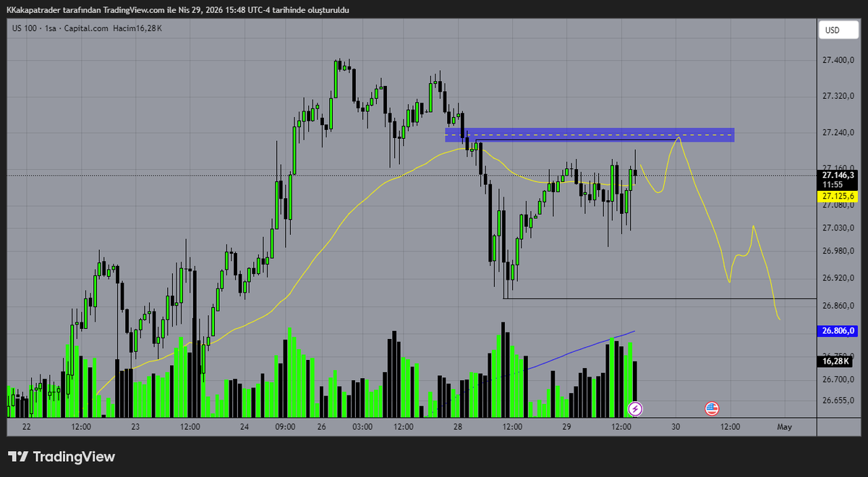
Task: Click the yellow moving average value 27.125,6
Action: (x=838, y=196)
